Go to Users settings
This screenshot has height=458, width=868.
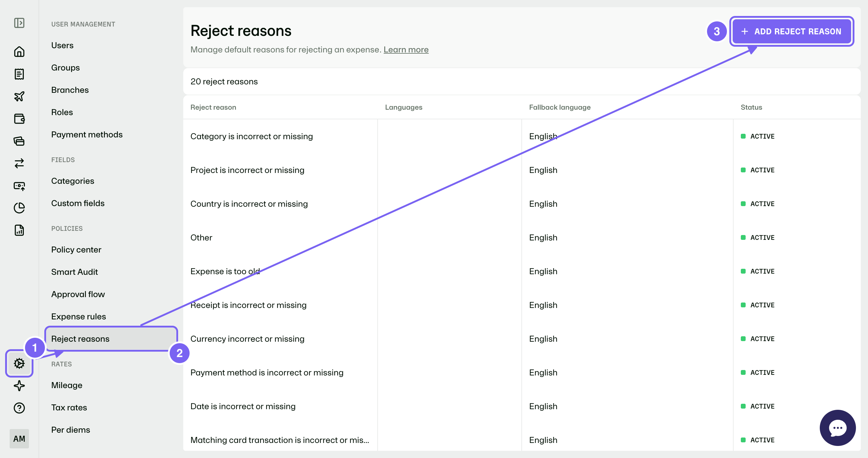(62, 45)
